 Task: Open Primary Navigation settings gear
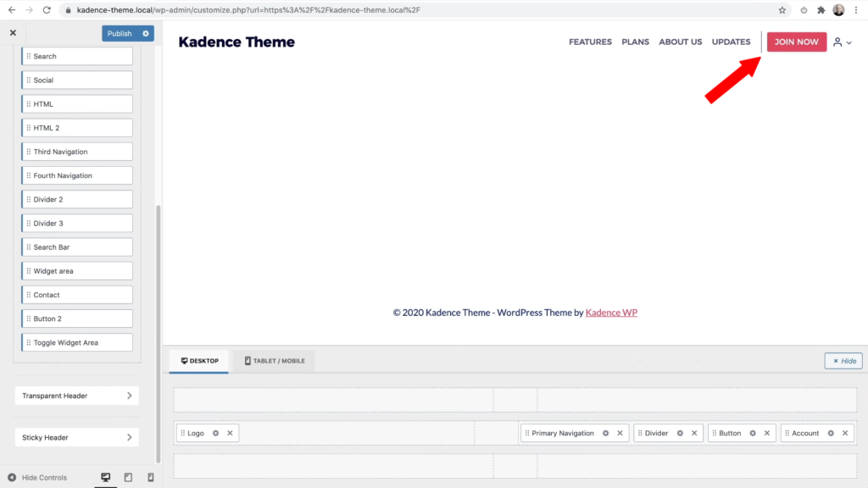coord(605,433)
